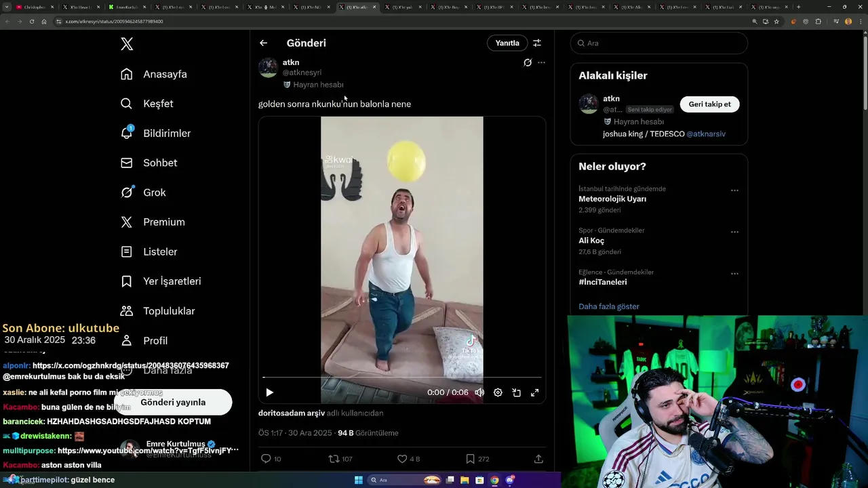Seek on the video progress bar
Image resolution: width=868 pixels, height=488 pixels.
(x=402, y=377)
